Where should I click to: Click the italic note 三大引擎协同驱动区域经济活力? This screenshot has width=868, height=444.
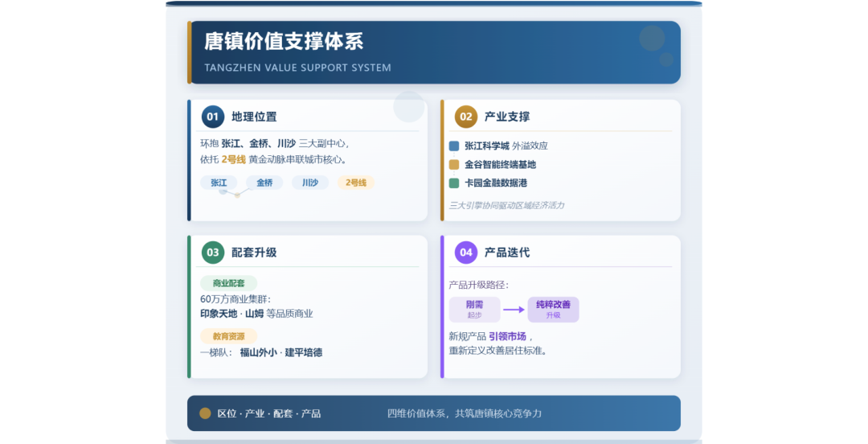[x=506, y=205]
